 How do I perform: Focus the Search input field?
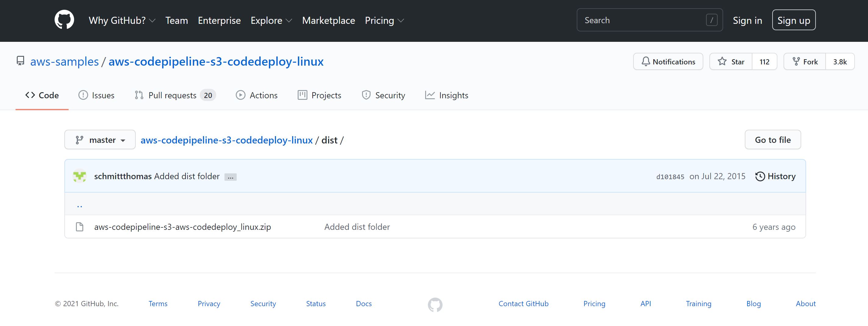pos(650,20)
